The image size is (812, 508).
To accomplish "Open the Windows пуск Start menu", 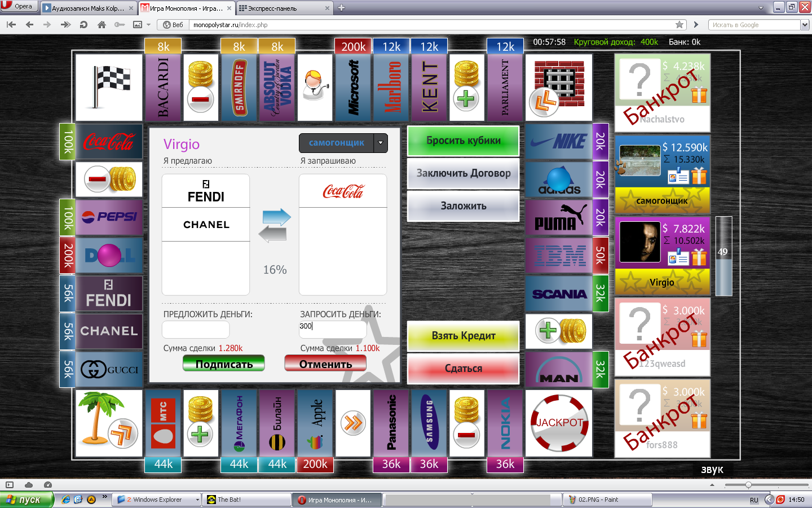I will (27, 500).
